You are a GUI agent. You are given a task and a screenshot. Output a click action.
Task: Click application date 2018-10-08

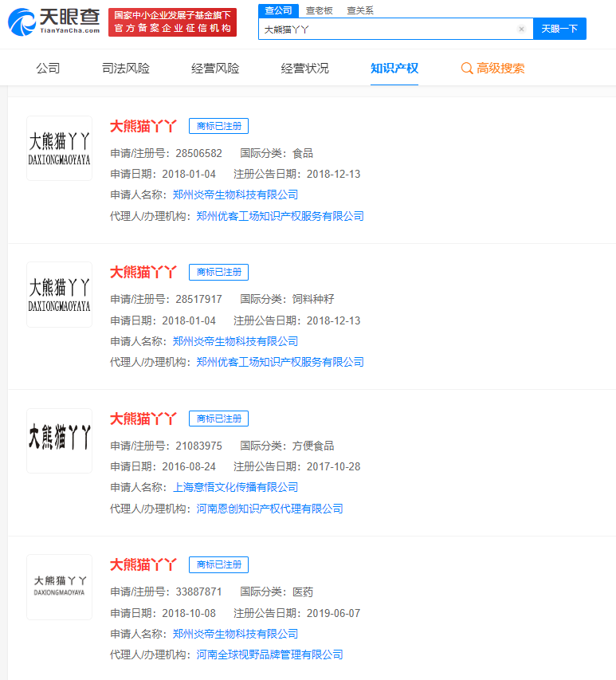tap(189, 613)
